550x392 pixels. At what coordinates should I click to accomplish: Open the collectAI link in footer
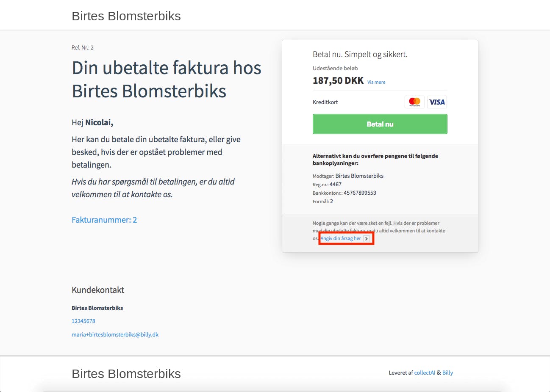[425, 373]
